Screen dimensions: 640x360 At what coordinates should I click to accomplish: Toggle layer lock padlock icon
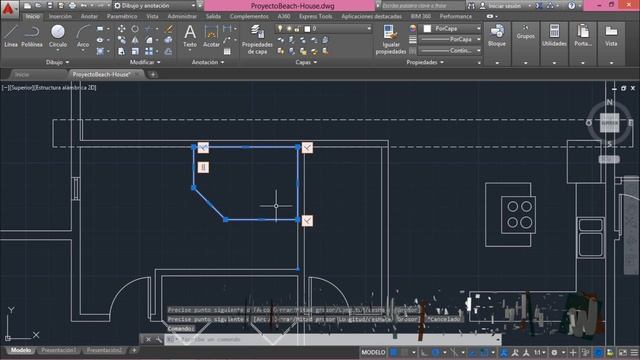click(298, 29)
